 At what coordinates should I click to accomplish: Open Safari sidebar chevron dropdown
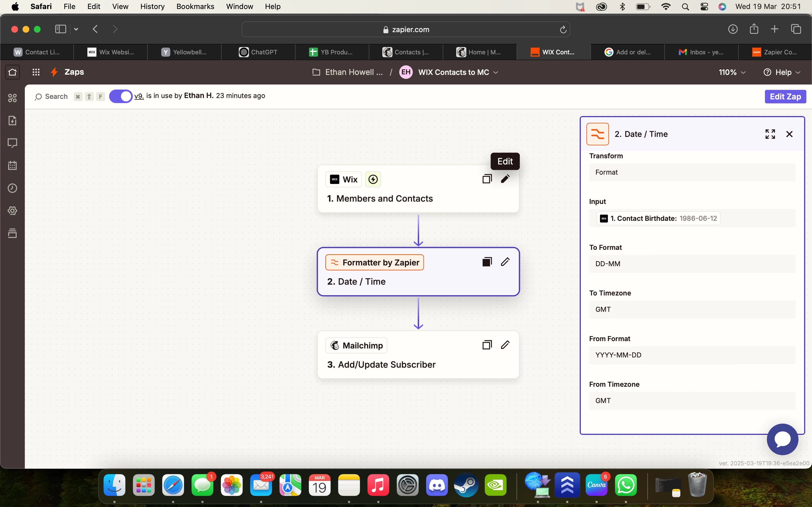(76, 29)
